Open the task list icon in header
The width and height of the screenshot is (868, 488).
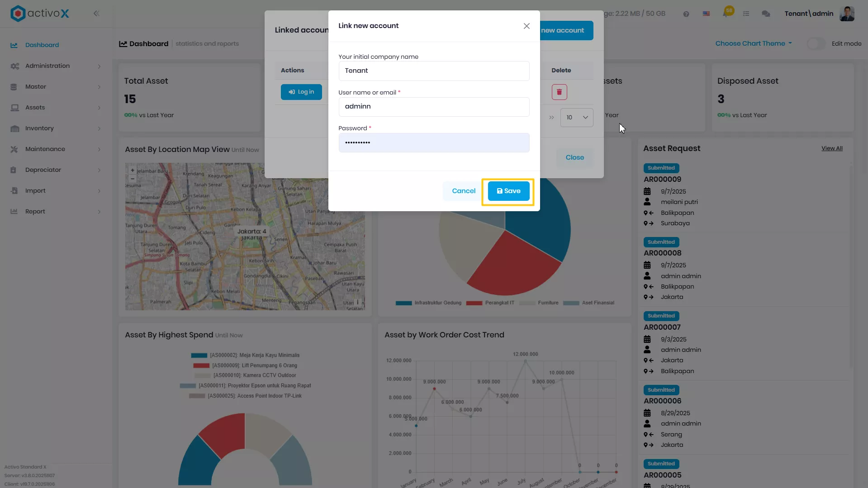point(746,14)
